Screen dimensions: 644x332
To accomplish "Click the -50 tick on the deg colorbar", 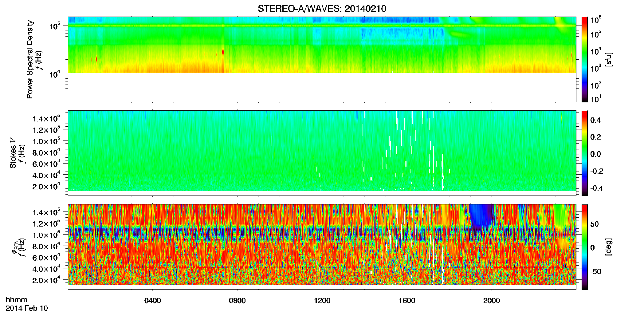I will point(596,271).
